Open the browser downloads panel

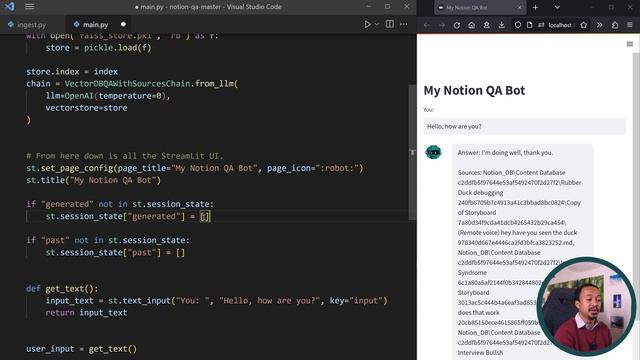tap(501, 25)
